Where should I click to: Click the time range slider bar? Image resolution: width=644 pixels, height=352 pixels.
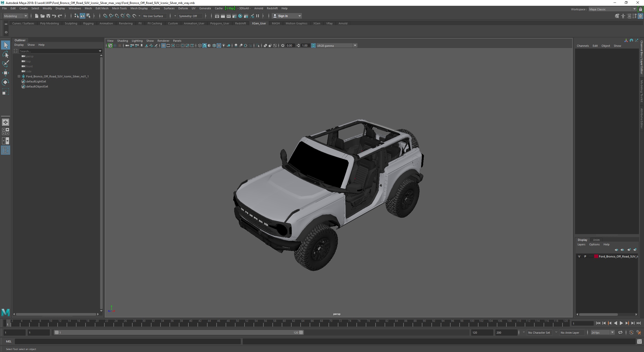(179, 332)
